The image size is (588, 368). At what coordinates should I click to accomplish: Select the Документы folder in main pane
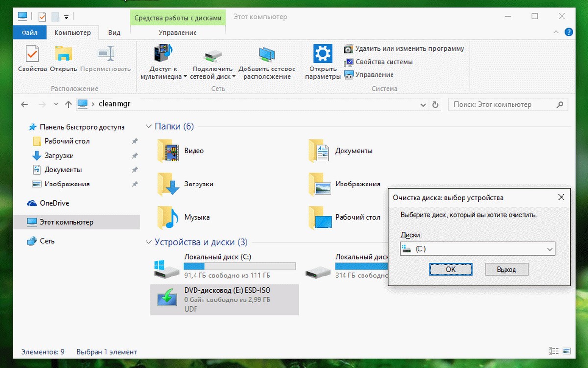pos(341,151)
